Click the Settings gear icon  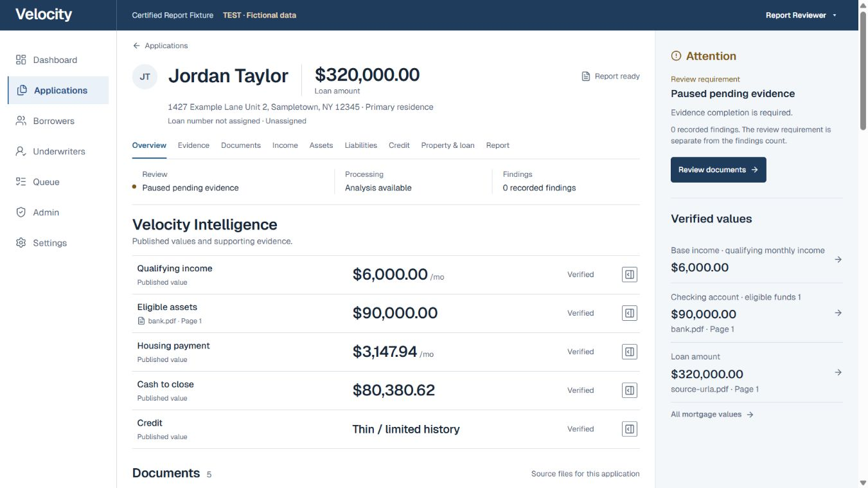click(x=21, y=243)
